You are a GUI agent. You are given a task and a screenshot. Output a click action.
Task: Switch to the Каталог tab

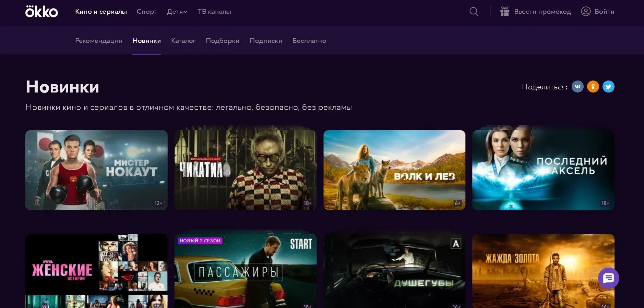183,41
